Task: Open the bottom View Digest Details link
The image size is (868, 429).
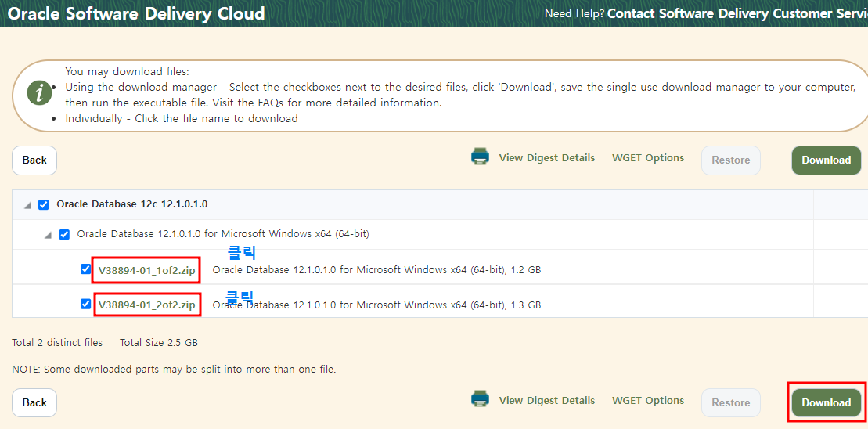Action: (x=547, y=400)
